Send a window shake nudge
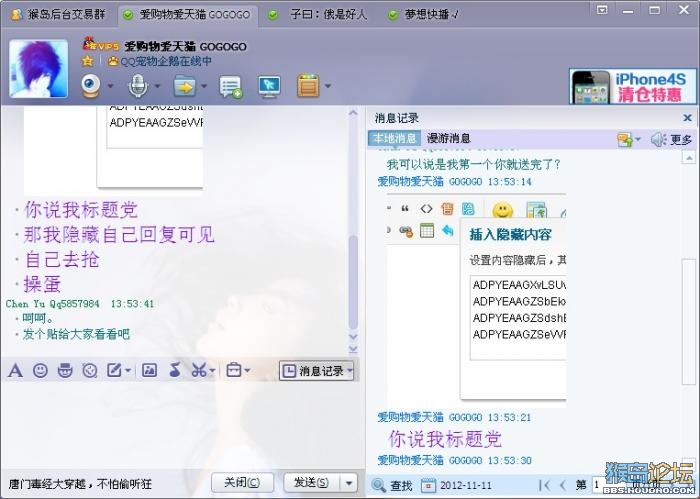 [x=90, y=370]
